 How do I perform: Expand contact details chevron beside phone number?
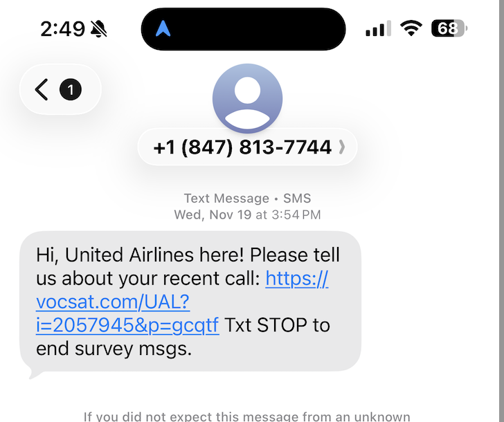341,147
